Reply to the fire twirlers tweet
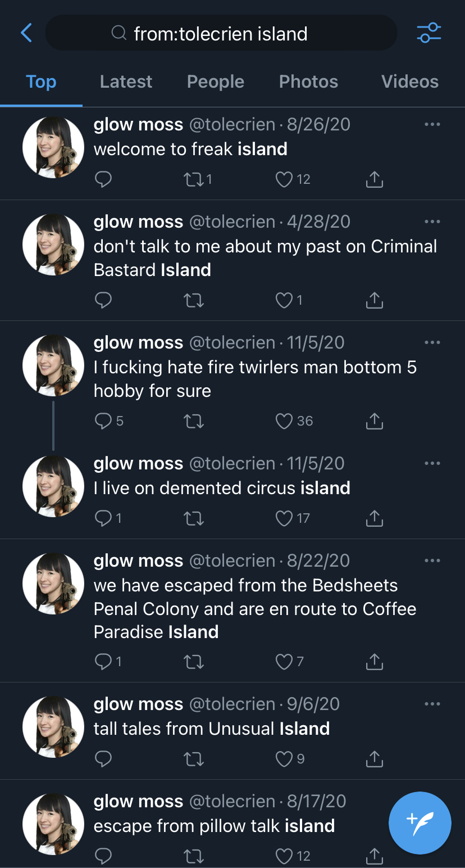Screen dimensions: 465x868 pyautogui.click(x=103, y=421)
